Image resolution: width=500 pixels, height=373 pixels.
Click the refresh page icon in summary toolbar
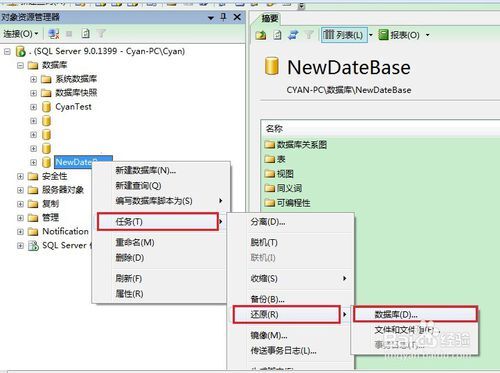tap(277, 35)
